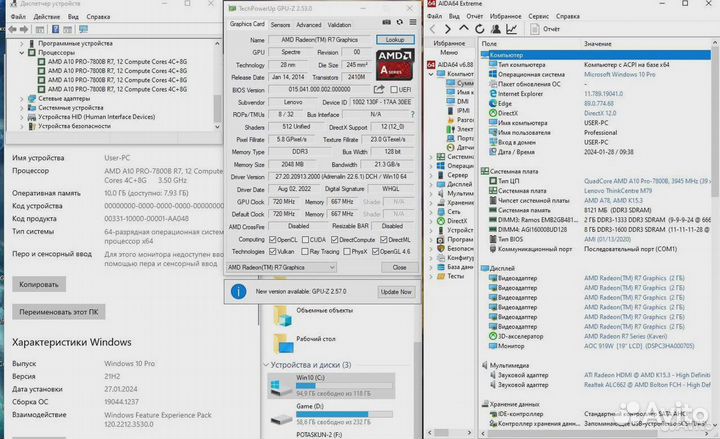The width and height of the screenshot is (720, 439).
Task: Click Microsoft Windows 10 Pro link in AIDA64
Action: (619, 74)
